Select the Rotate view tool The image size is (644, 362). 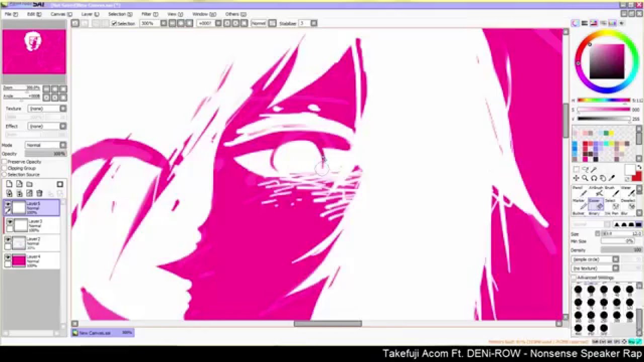coord(594,178)
